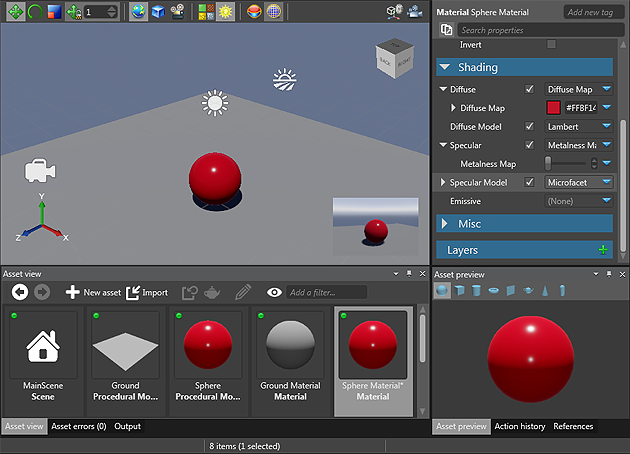Select the scale gizmo tool
This screenshot has width=630, height=454.
[53, 12]
